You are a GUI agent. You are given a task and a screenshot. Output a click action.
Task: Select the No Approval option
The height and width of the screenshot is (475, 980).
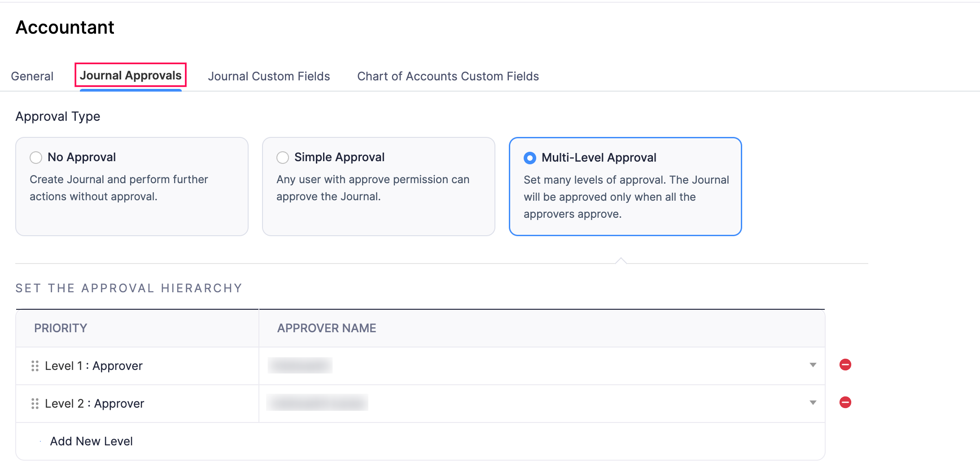pos(82,158)
